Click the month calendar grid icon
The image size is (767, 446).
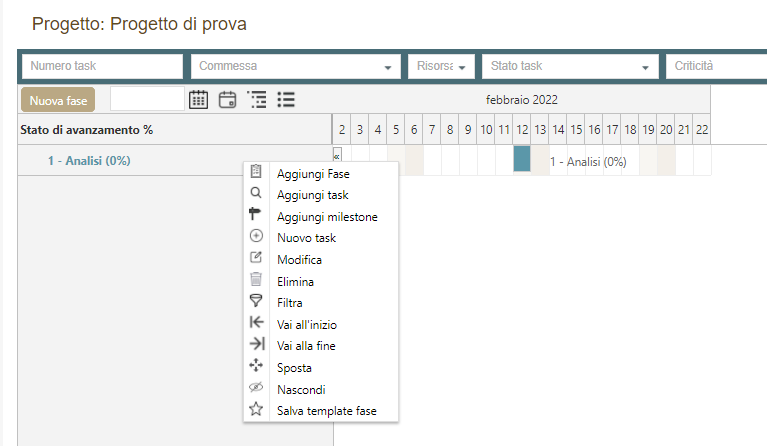click(x=198, y=100)
